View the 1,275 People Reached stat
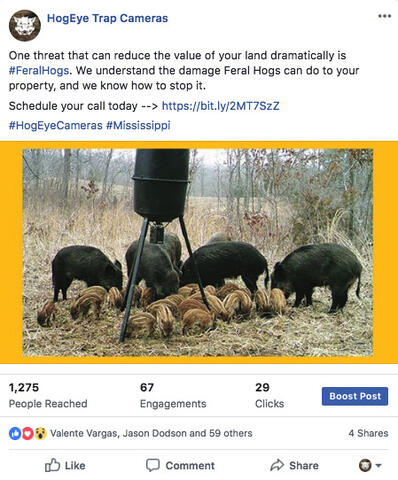Screen dimensions: 398x480 tap(48, 395)
